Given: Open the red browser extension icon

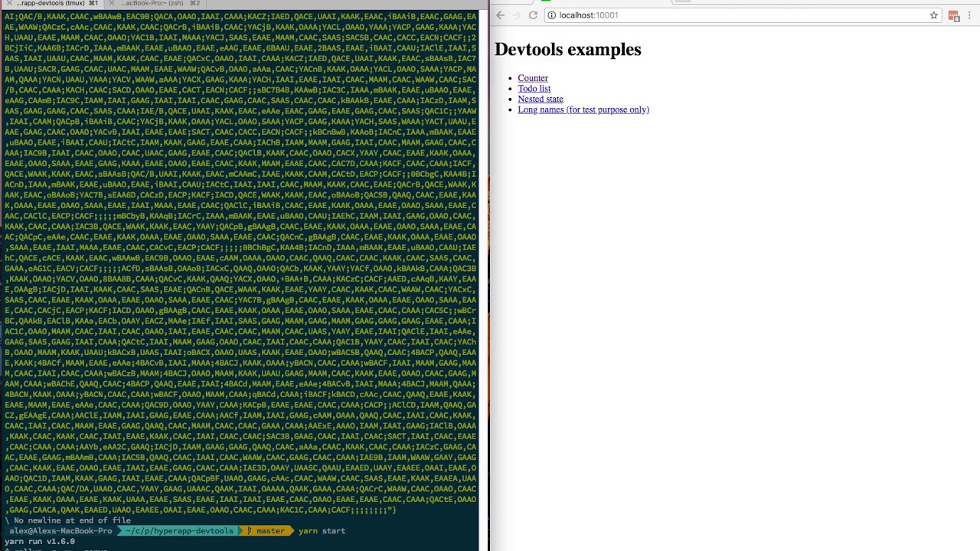Looking at the screenshot, I should [x=954, y=15].
